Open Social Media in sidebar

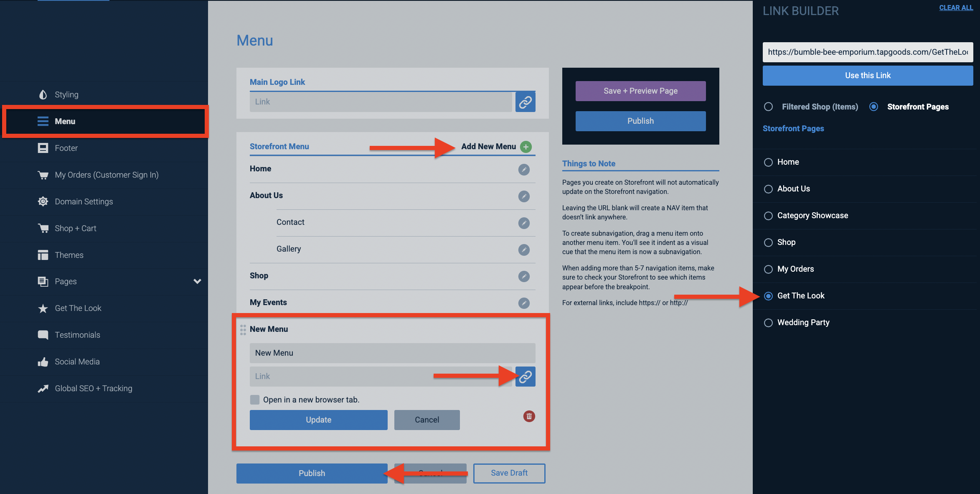click(x=104, y=362)
